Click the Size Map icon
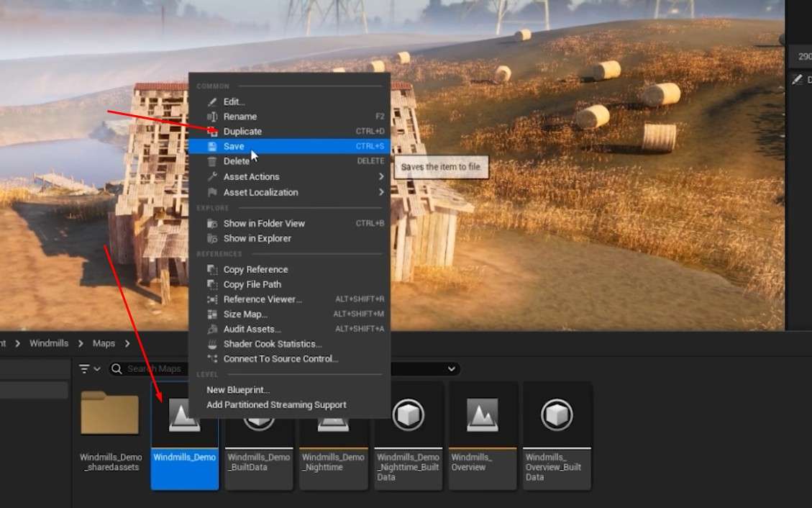 tap(212, 314)
